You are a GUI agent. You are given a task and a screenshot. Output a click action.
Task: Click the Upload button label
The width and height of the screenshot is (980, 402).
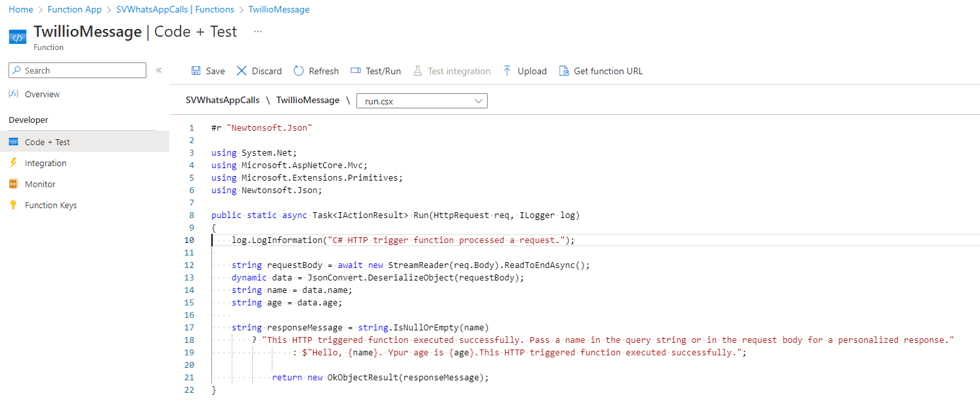532,71
